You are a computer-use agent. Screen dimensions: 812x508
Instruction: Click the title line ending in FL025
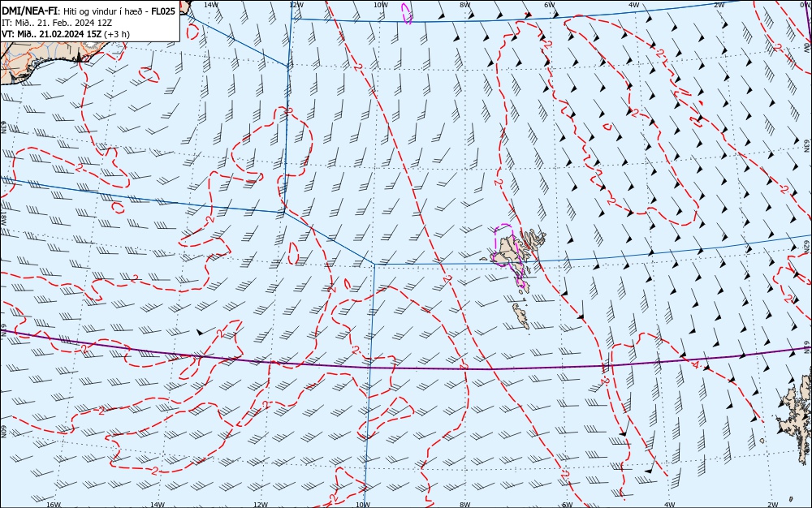coord(88,11)
